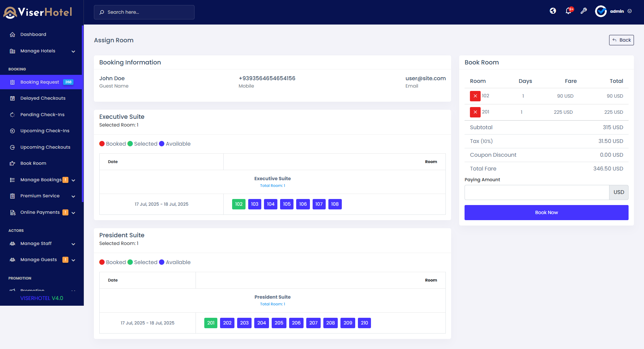Toggle selected room 102
The width and height of the screenshot is (644, 349).
(x=239, y=204)
